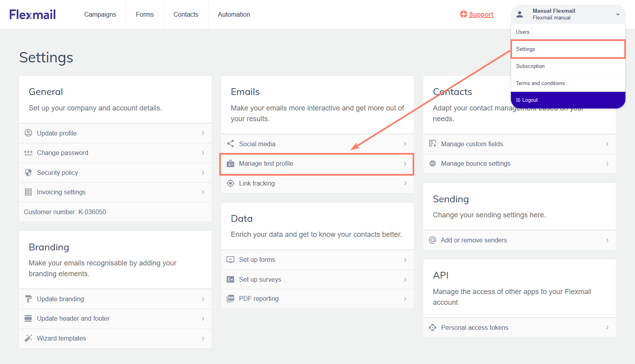This screenshot has width=635, height=364.
Task: Open the Campaigns menu
Action: [100, 14]
